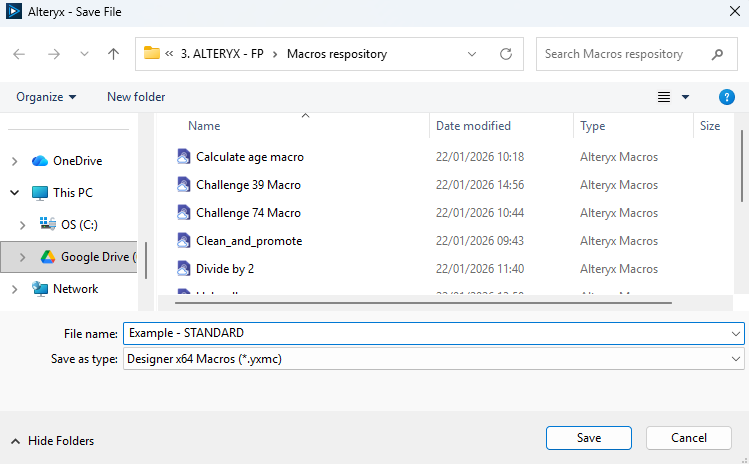The height and width of the screenshot is (464, 749).
Task: Click the Cancel button
Action: (689, 438)
